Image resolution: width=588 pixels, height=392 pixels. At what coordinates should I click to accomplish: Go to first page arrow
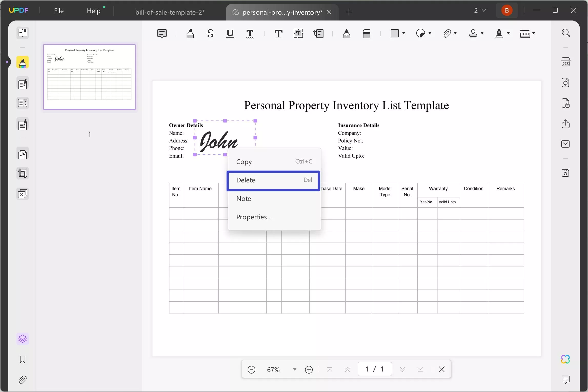point(330,369)
